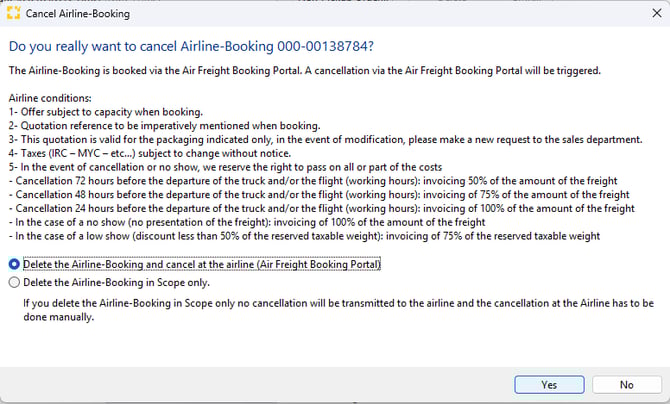Viewport: 670px width, 404px height.
Task: Click the note about manual cancellation at Airline
Action: click(338, 310)
